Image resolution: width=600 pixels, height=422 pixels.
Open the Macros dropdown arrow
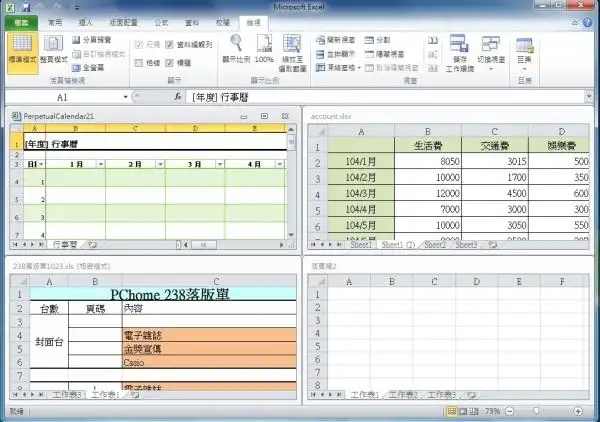point(524,69)
